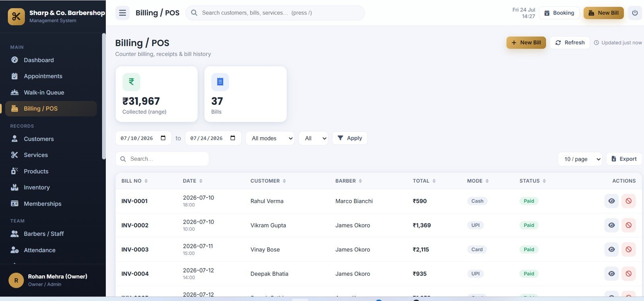Refresh the bill list
The height and width of the screenshot is (301, 644).
570,43
